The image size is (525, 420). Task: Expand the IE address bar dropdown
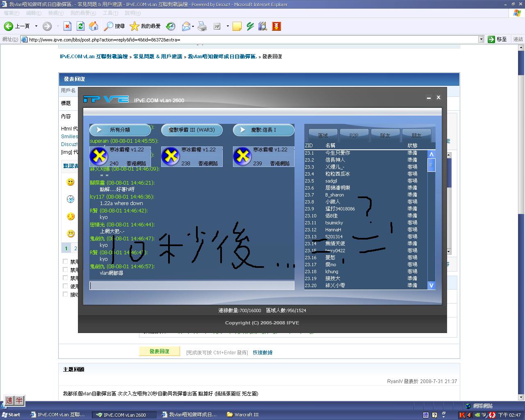coord(481,39)
